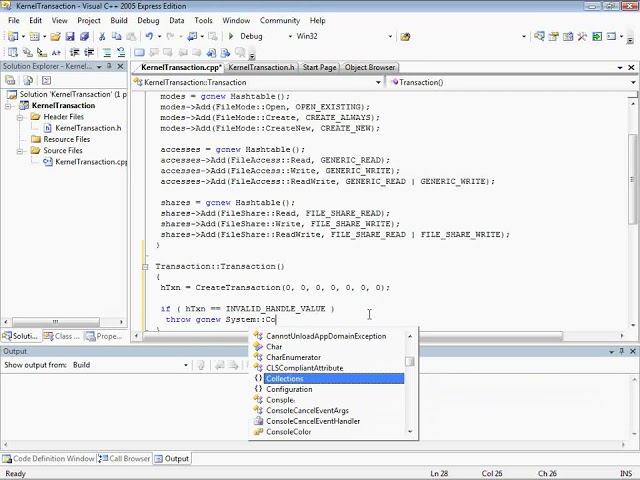640x480 pixels.
Task: Select KernelTransaction.h in Solution Explorer
Action: coord(88,128)
